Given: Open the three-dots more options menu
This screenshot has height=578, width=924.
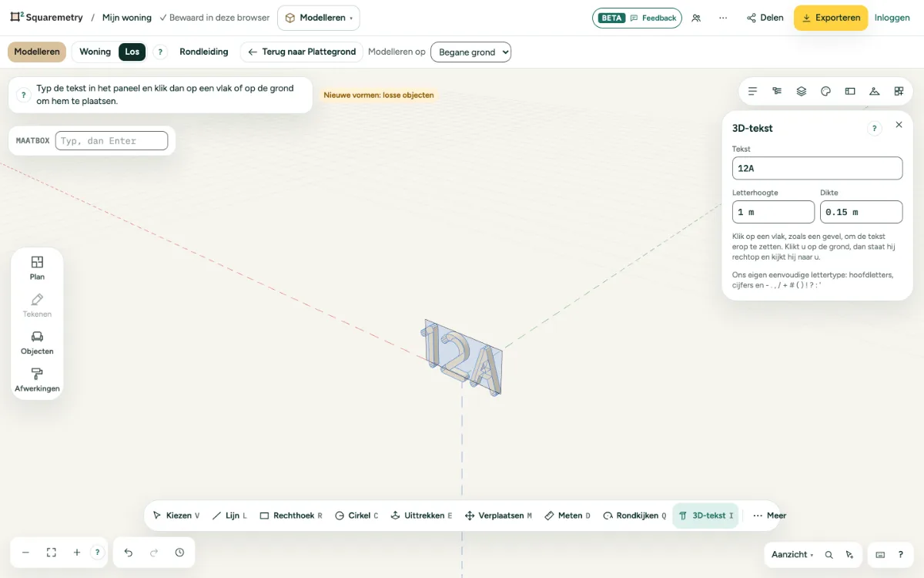Looking at the screenshot, I should coord(723,18).
